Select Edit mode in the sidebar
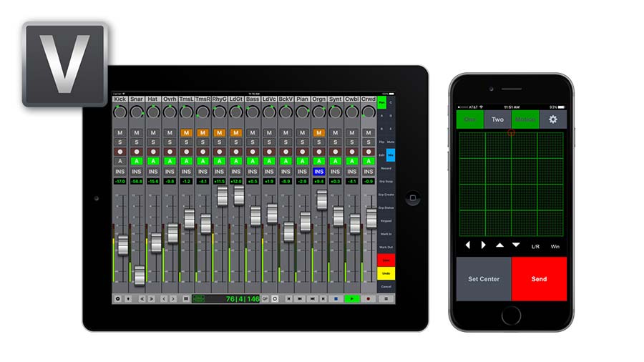This screenshot has width=644, height=362. (381, 155)
